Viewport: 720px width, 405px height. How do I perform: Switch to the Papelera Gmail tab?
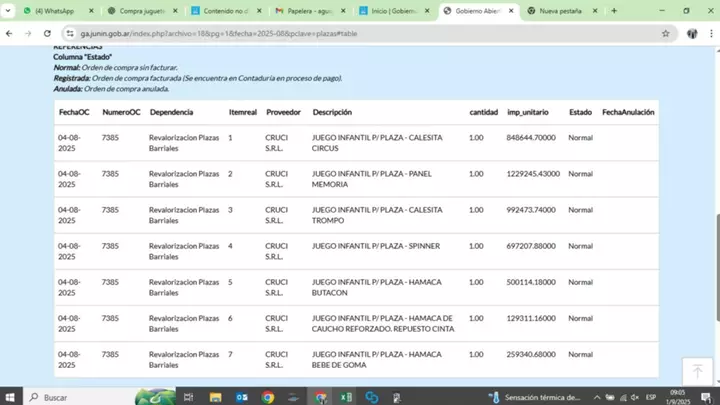point(304,11)
